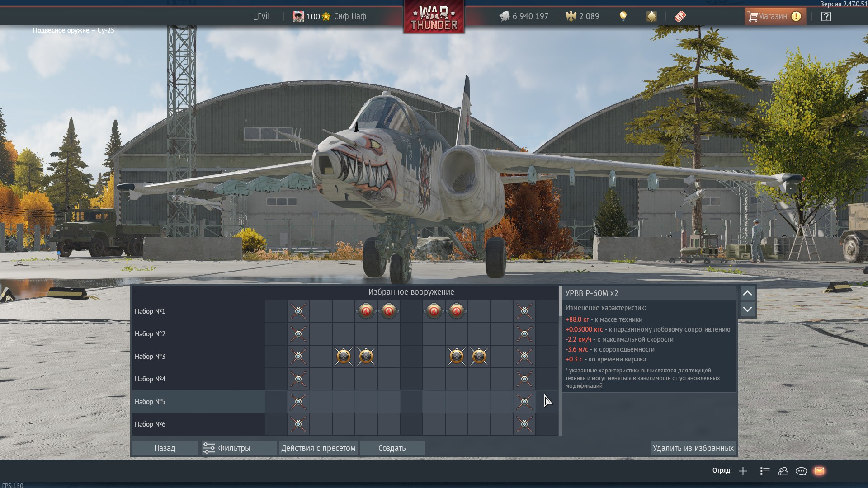The image size is (868, 488).
Task: Open the battle pass BP icon
Action: coord(680,16)
